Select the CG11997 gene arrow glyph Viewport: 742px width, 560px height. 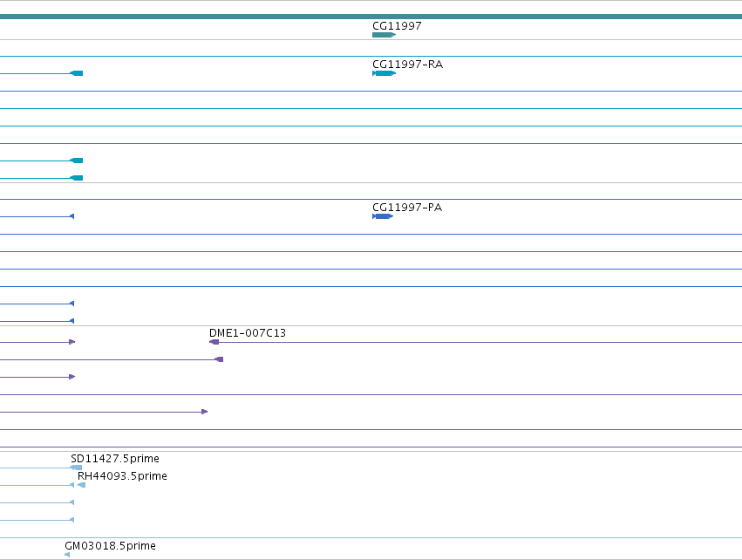coord(384,35)
